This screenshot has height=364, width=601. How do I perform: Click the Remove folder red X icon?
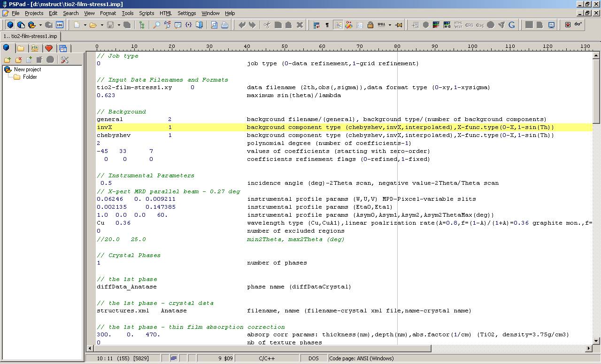tap(18, 60)
